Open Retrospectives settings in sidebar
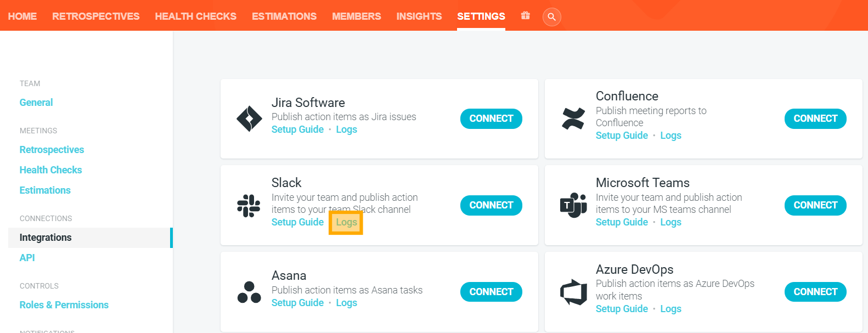 (x=52, y=150)
